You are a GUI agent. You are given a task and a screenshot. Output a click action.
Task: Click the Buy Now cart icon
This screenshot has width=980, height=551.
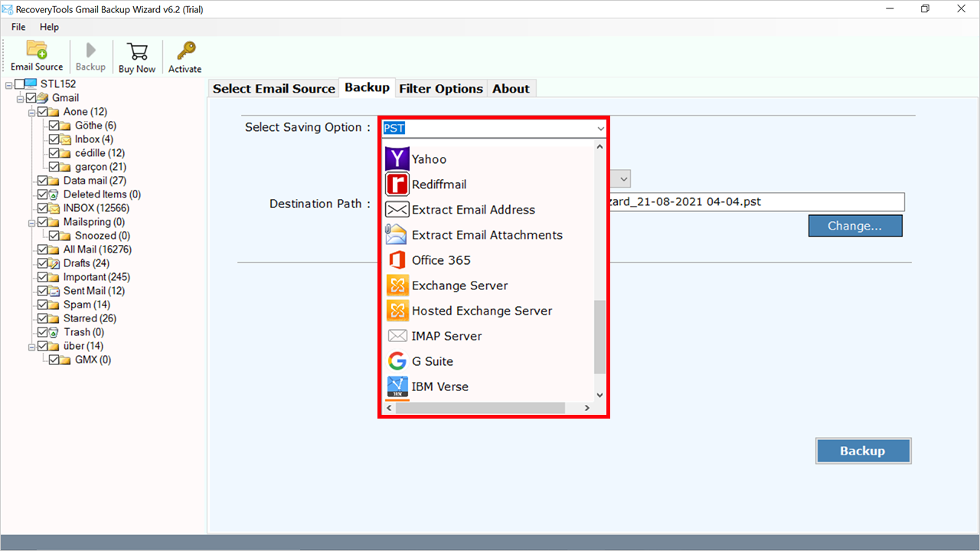[x=137, y=51]
